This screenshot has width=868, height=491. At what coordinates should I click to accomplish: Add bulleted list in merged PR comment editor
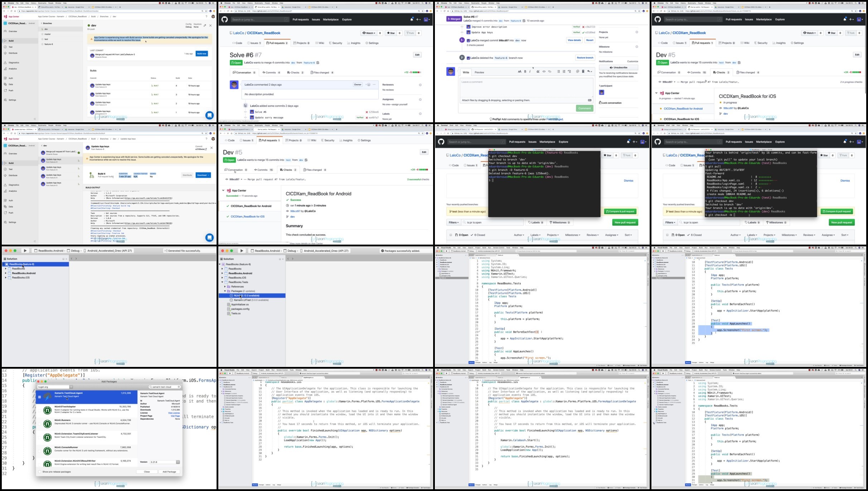pyautogui.click(x=558, y=72)
